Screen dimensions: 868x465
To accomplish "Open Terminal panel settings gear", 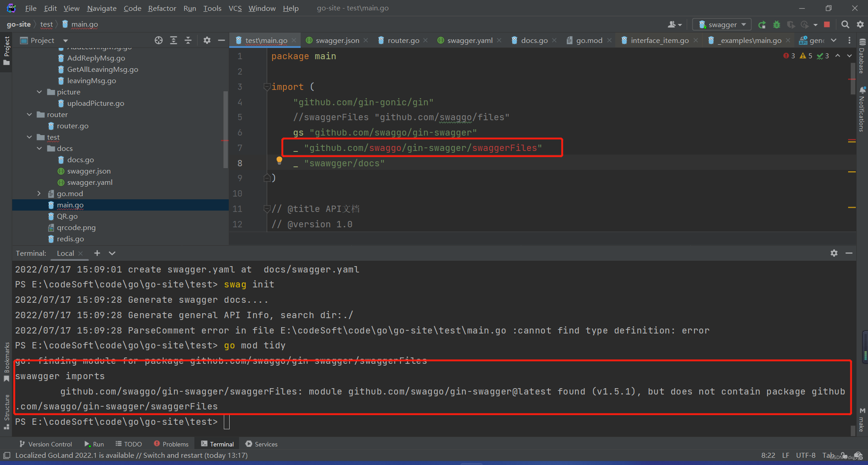I will point(834,253).
